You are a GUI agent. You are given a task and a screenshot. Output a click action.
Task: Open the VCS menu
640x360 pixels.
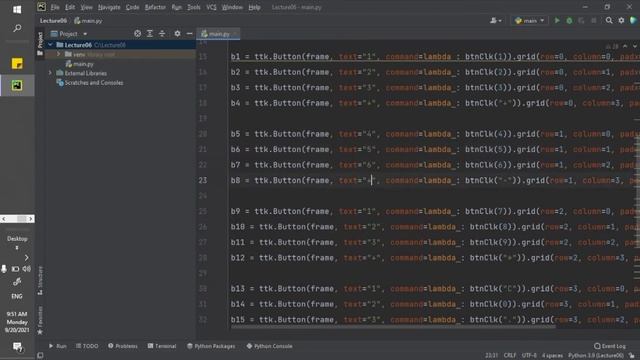click(x=211, y=7)
